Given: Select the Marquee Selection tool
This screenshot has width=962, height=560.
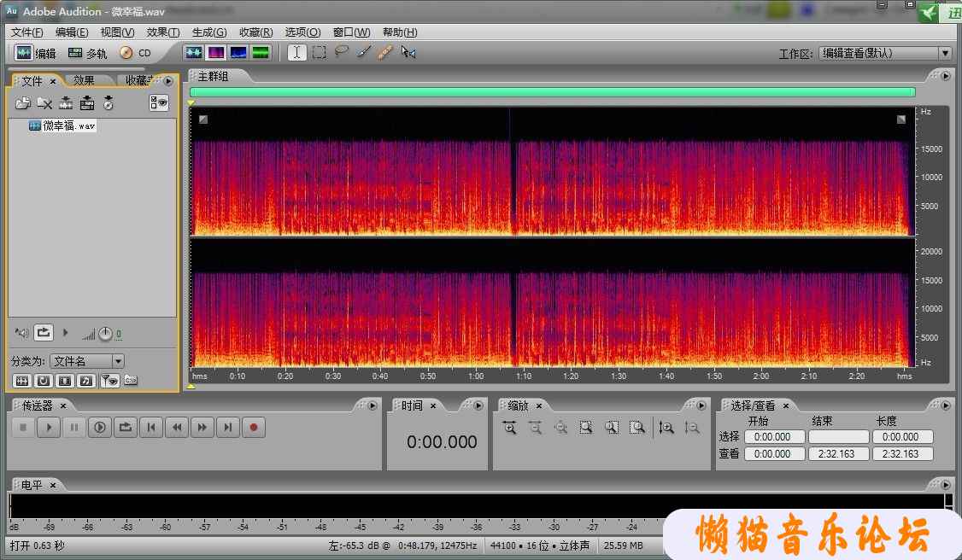Looking at the screenshot, I should pyautogui.click(x=319, y=53).
